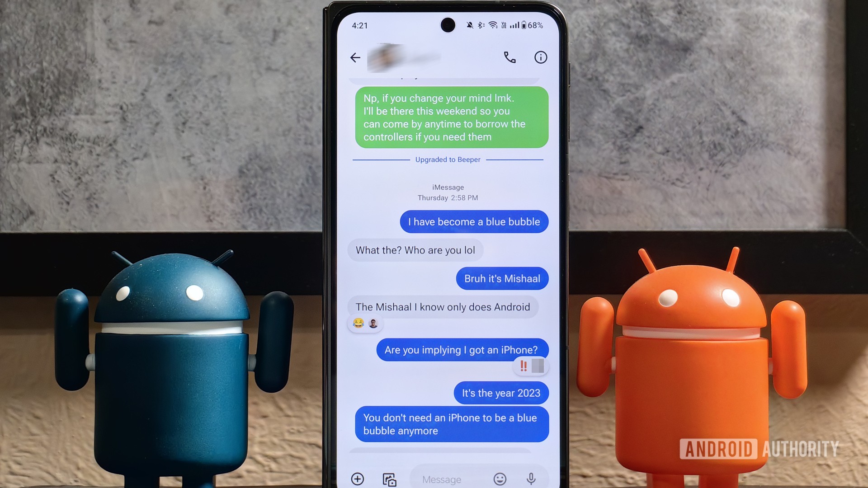Tap the phone call icon
Viewport: 868px width, 488px height.
point(509,57)
